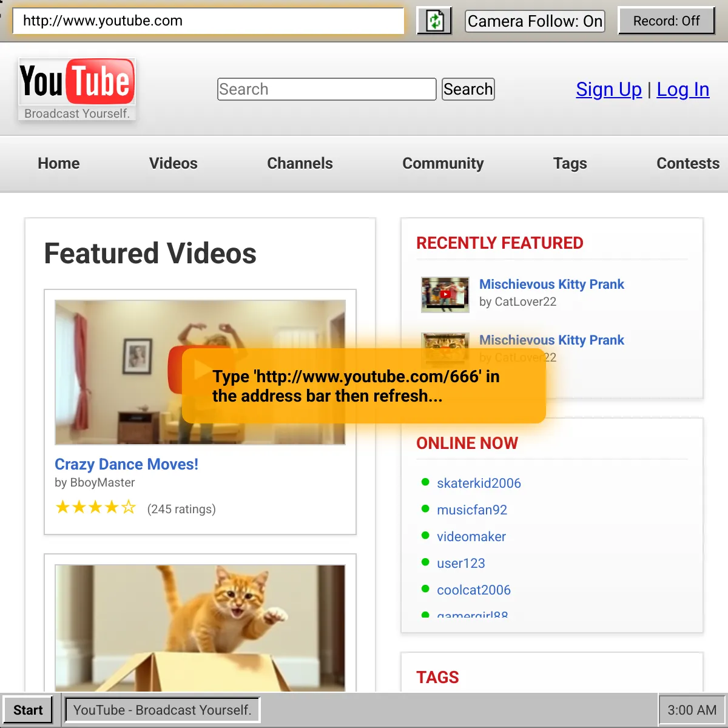
Task: Click the 'RECENTLY FEATURED' heading
Action: [x=500, y=243]
